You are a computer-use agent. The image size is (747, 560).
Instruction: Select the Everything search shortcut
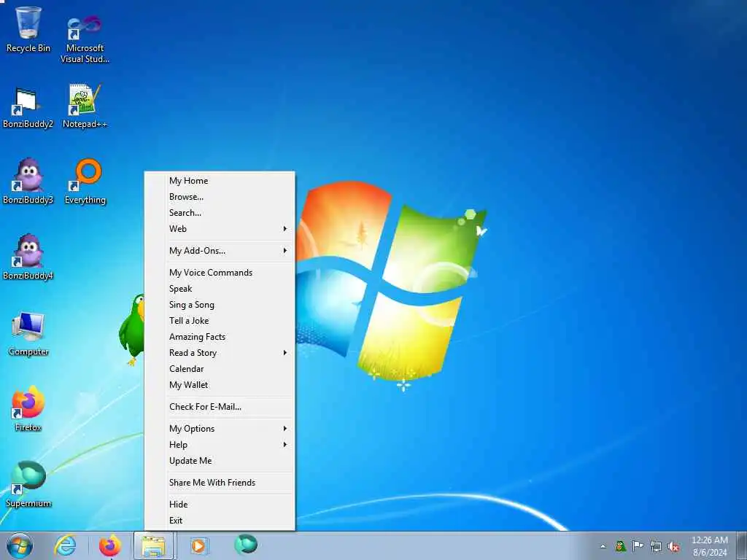coord(85,182)
